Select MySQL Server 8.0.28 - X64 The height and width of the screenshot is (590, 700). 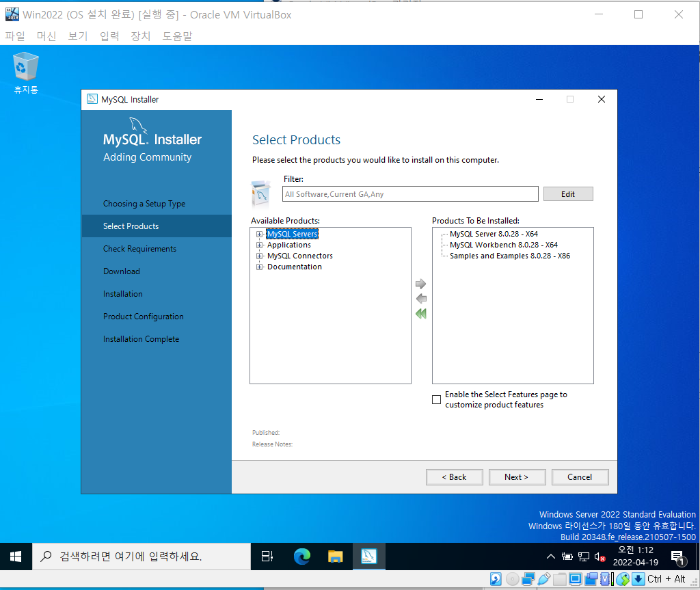pos(494,234)
